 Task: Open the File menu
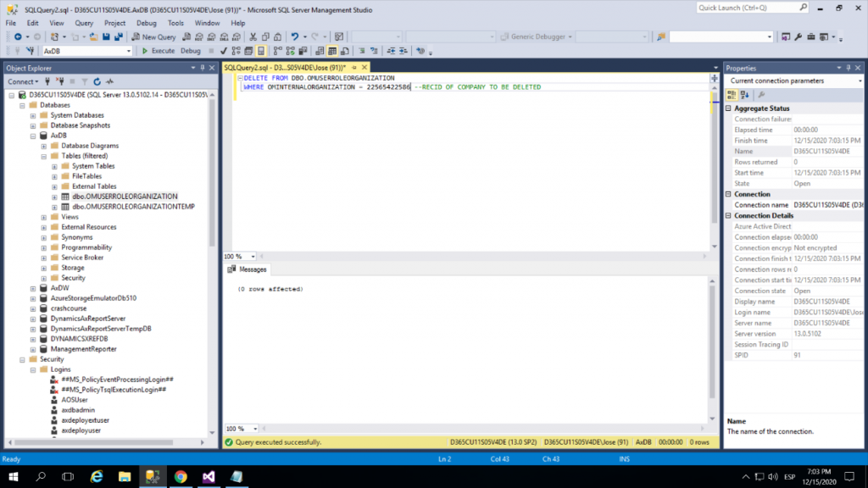pos(10,23)
